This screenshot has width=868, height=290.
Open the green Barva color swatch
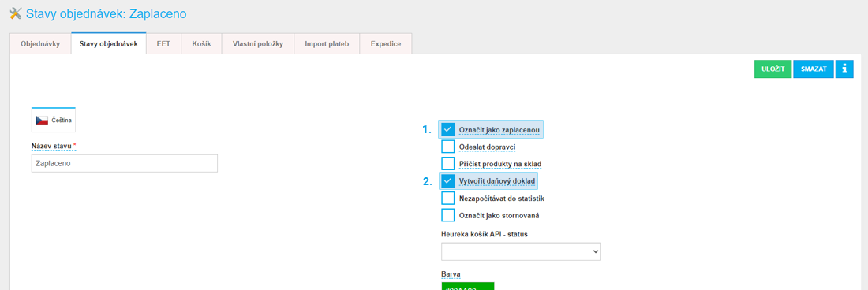coord(468,286)
